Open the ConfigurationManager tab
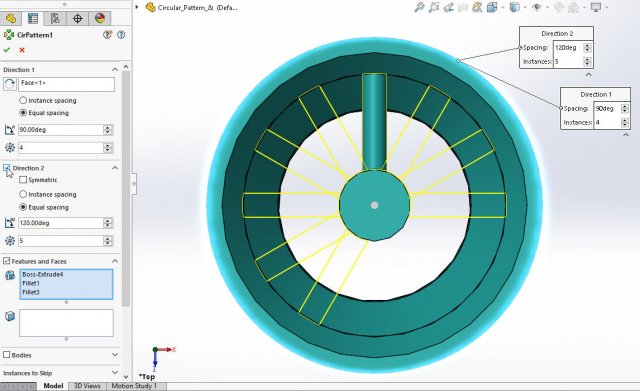 [x=55, y=18]
